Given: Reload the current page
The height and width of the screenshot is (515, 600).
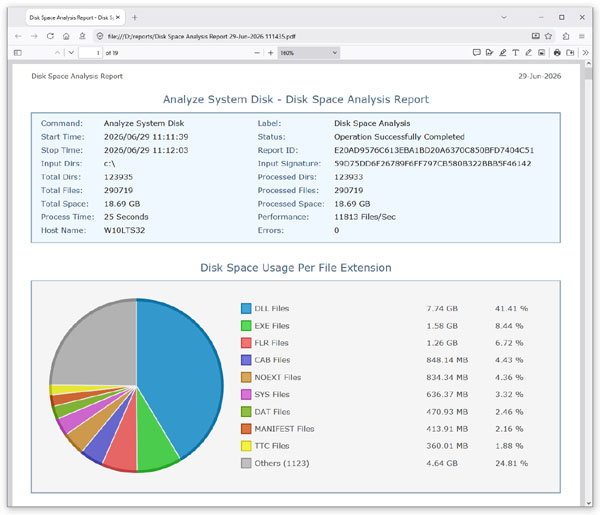Looking at the screenshot, I should pos(50,36).
